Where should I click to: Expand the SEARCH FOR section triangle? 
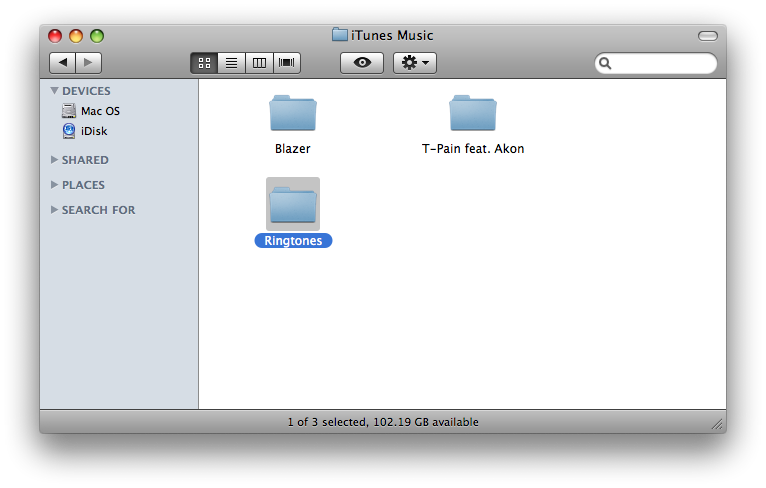(54, 210)
